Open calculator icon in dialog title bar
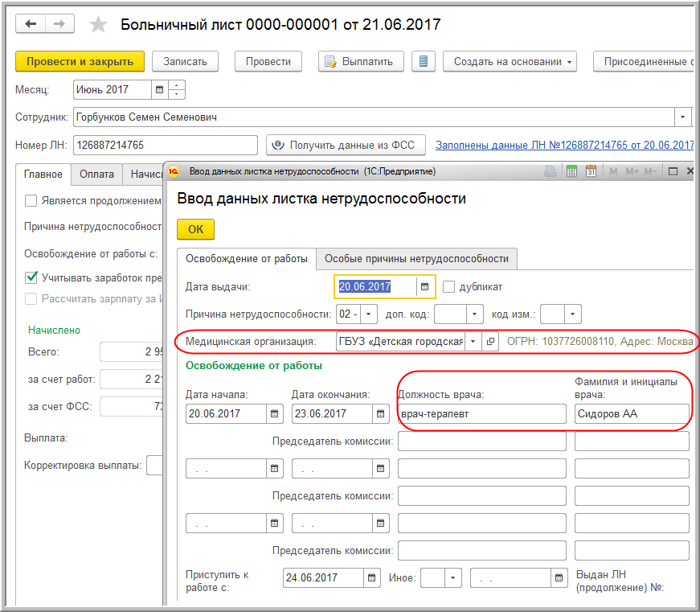The image size is (700, 612). coord(571,171)
